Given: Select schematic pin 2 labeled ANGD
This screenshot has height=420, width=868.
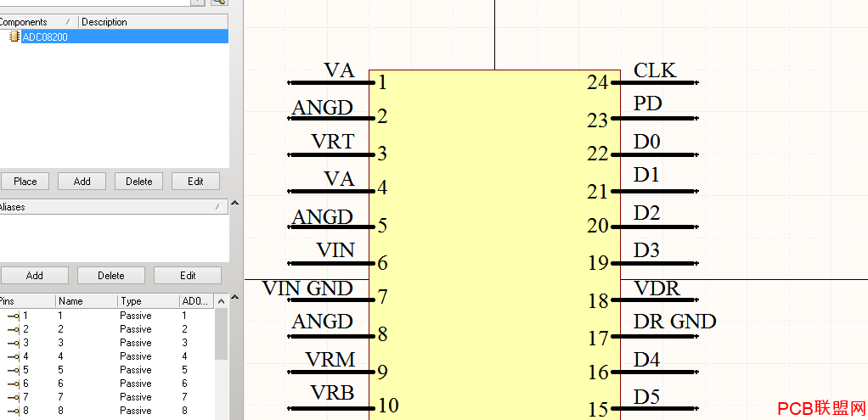Looking at the screenshot, I should (x=331, y=118).
